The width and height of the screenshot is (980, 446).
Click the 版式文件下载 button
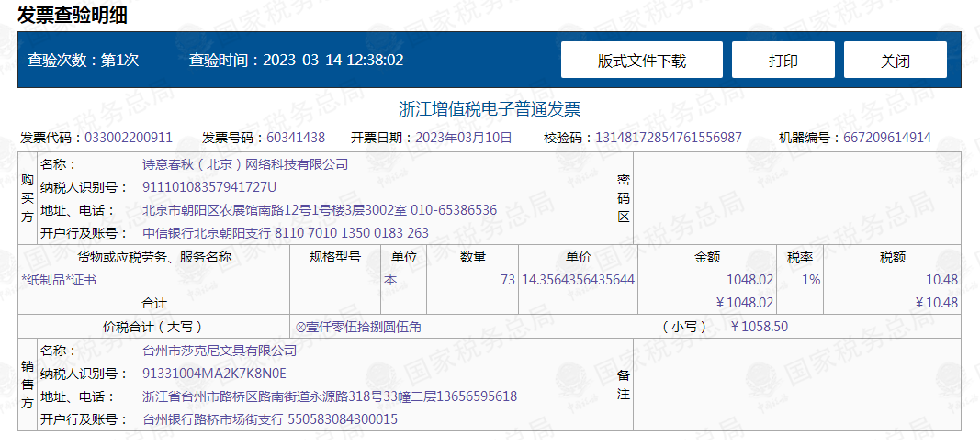pos(641,61)
